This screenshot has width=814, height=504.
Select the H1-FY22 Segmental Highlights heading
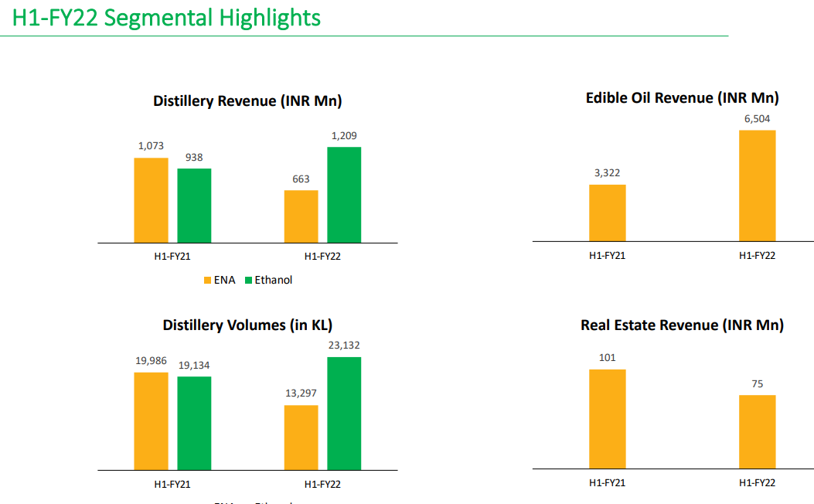coord(166,18)
